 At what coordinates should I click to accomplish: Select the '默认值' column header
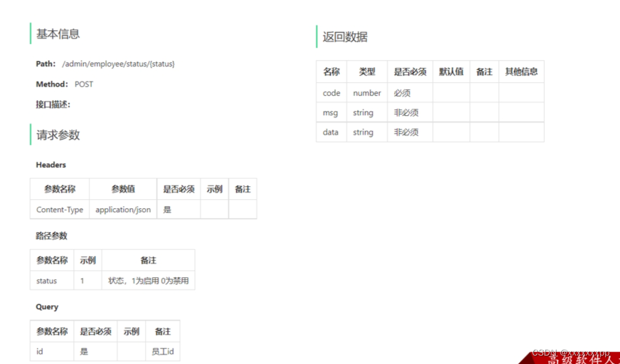[451, 72]
